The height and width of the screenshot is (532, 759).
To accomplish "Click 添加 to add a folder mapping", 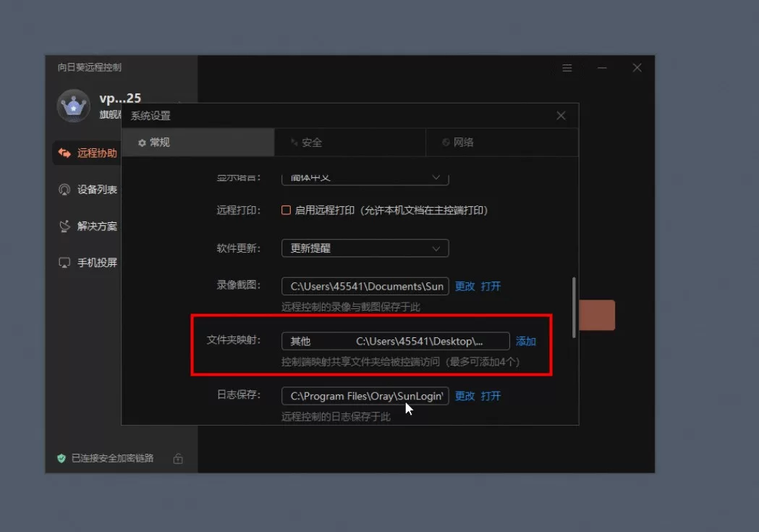I will [526, 341].
